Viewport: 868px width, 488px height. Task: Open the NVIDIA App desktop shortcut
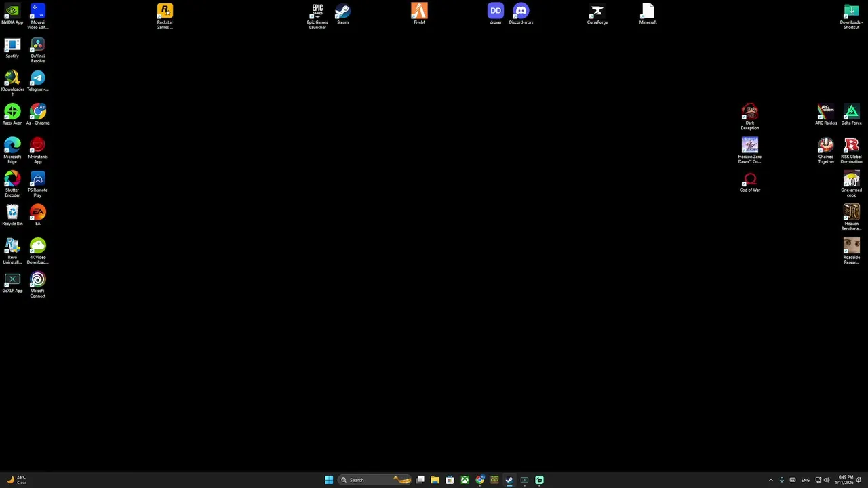(12, 14)
